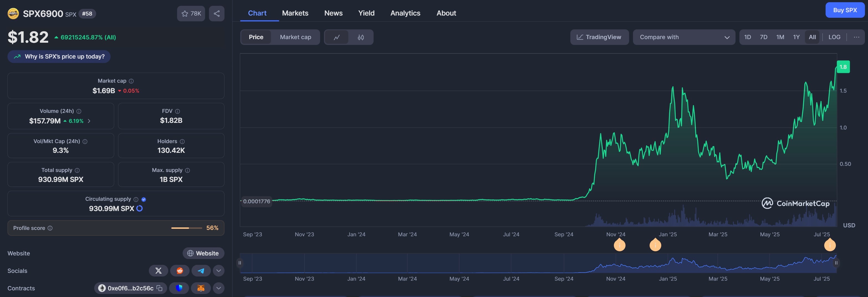
Task: Open the share icon button
Action: click(x=217, y=14)
